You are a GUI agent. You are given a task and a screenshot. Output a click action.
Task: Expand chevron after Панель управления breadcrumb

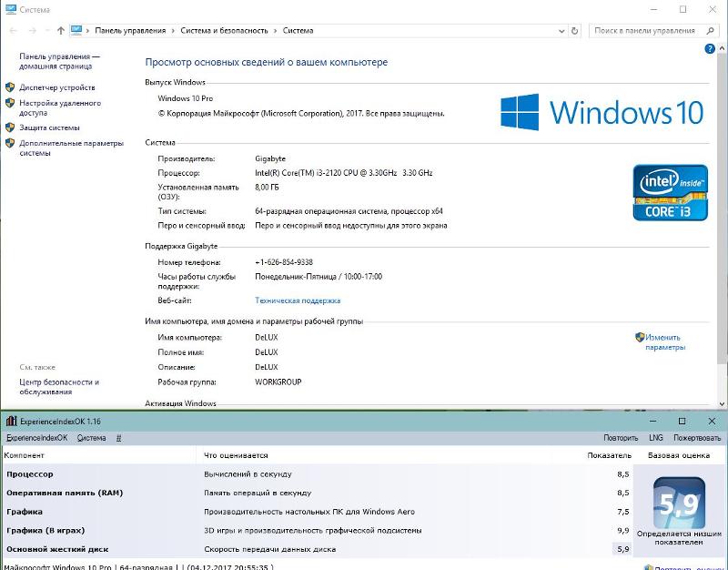(173, 31)
